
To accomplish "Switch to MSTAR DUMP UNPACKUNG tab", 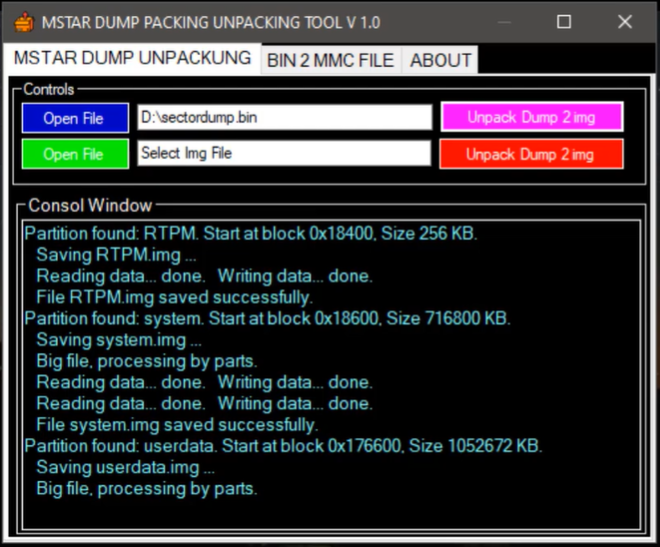I will [x=132, y=58].
